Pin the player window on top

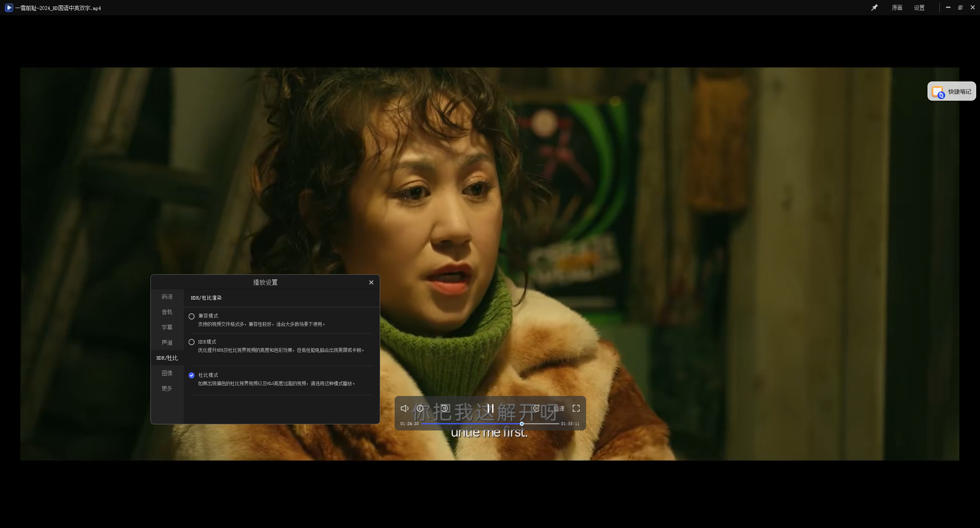[874, 8]
